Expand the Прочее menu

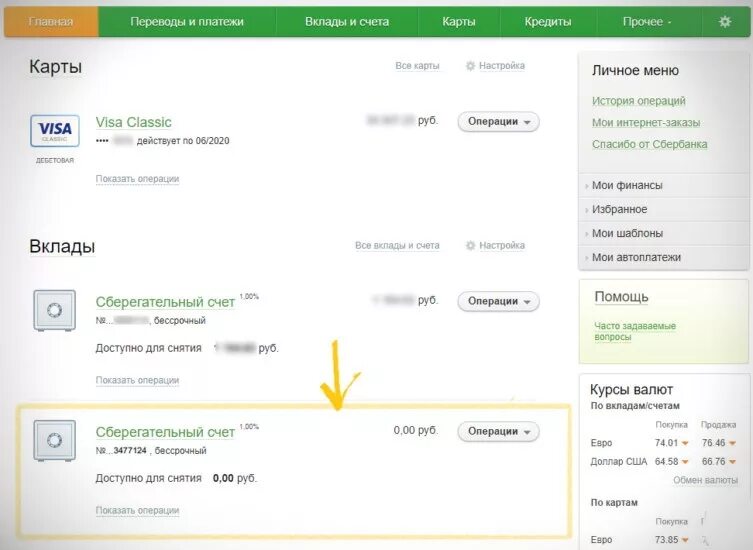647,22
